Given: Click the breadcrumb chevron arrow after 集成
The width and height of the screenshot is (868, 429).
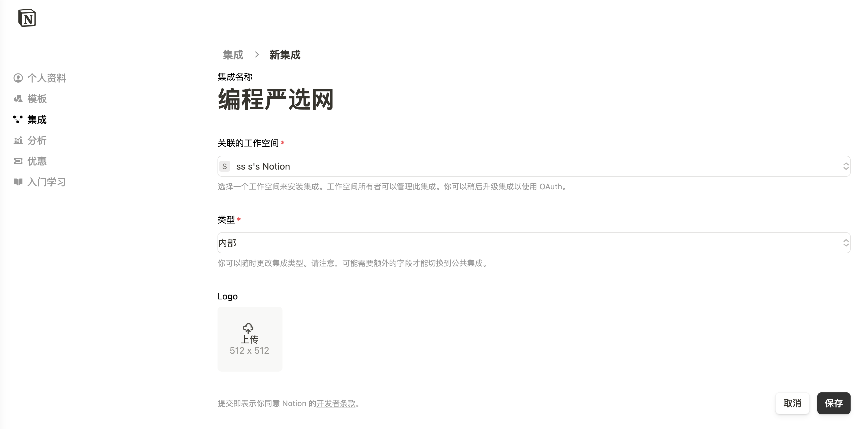Looking at the screenshot, I should pos(257,55).
